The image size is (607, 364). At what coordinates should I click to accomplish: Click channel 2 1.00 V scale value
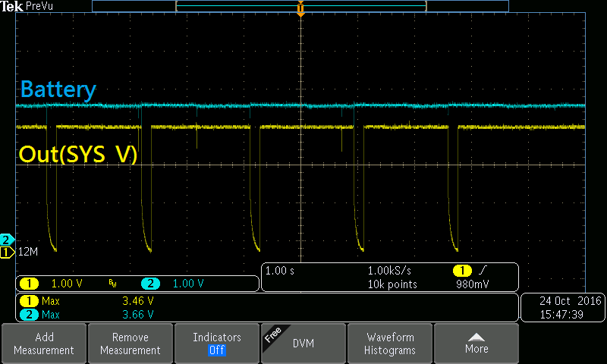click(x=187, y=284)
